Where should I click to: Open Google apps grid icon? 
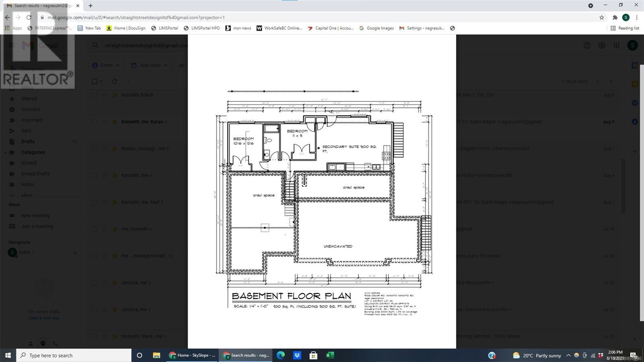pos(616,46)
